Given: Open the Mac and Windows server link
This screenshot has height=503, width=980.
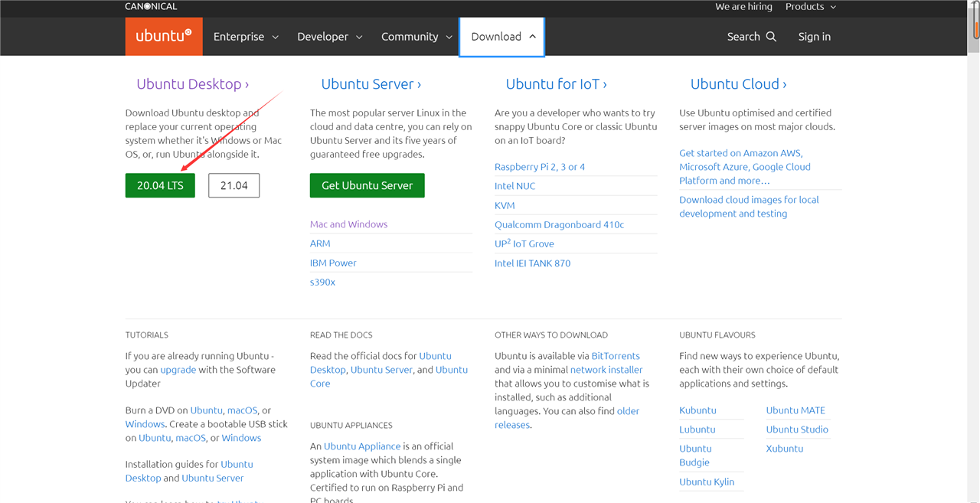Looking at the screenshot, I should click(348, 224).
